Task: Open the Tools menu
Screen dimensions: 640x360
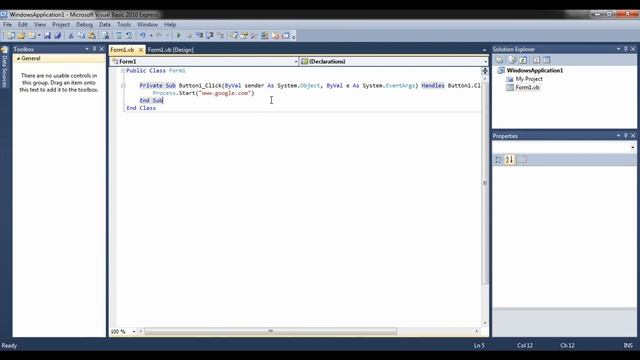Action: (x=124, y=24)
